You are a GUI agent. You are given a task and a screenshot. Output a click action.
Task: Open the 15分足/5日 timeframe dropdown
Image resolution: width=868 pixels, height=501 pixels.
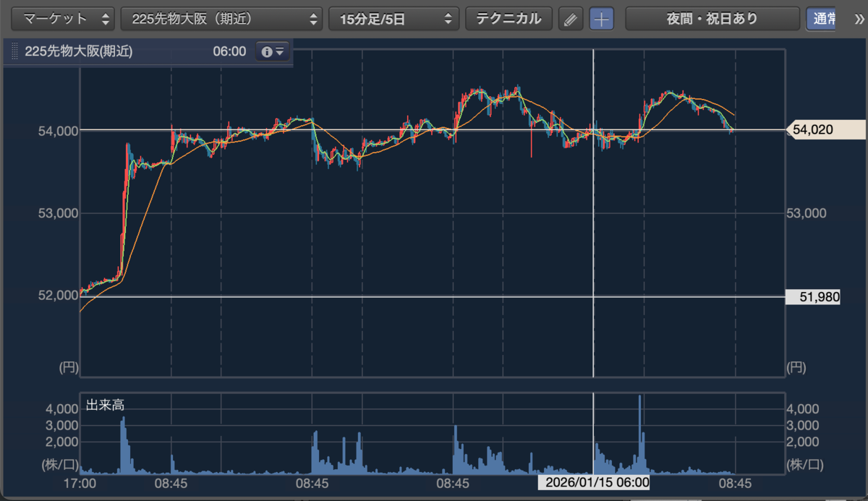pos(393,19)
